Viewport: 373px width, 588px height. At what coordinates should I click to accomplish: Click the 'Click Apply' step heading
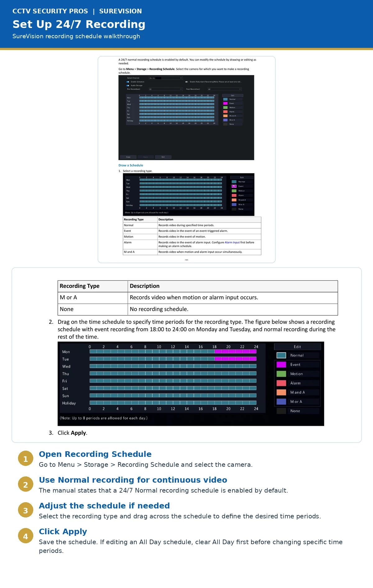(63, 531)
